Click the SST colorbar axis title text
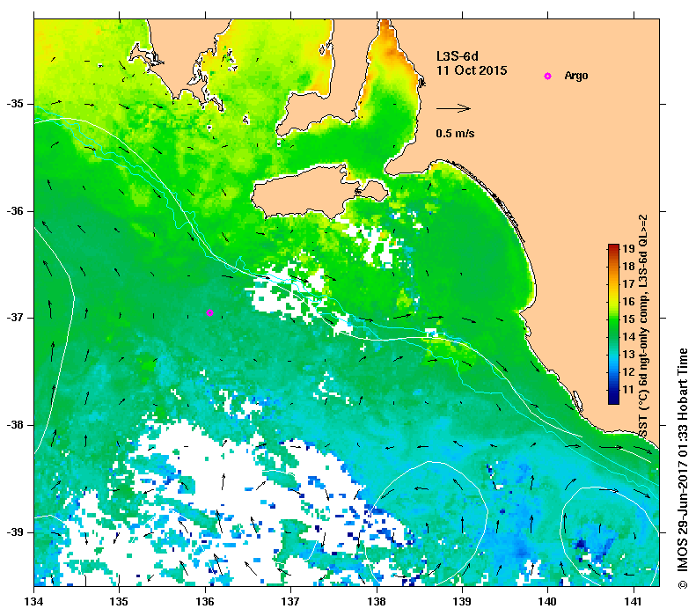The width and height of the screenshot is (696, 616). [643, 326]
